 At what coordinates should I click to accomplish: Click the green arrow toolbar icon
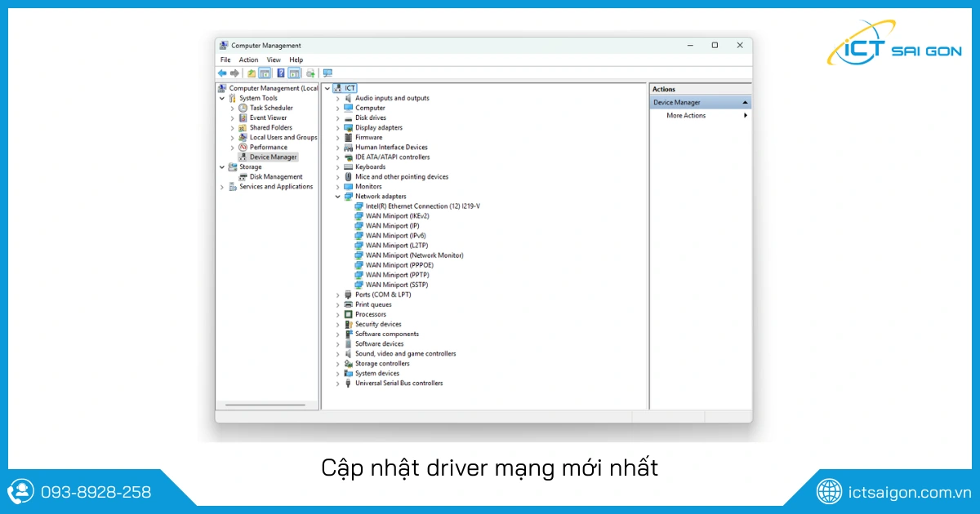(x=310, y=73)
